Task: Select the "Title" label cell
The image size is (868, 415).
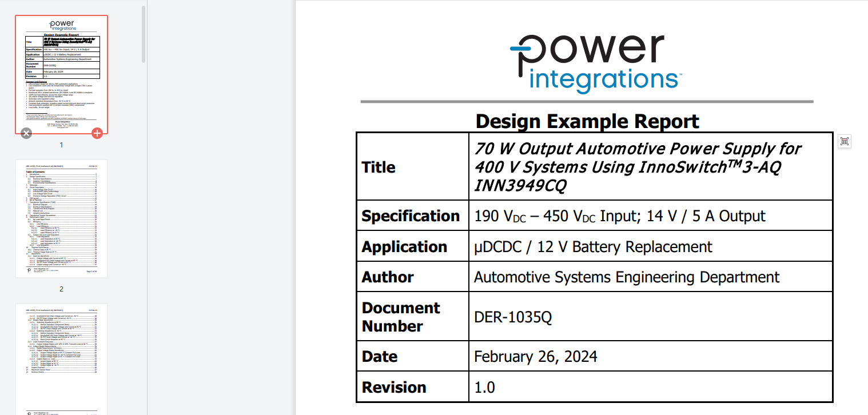Action: tap(413, 167)
